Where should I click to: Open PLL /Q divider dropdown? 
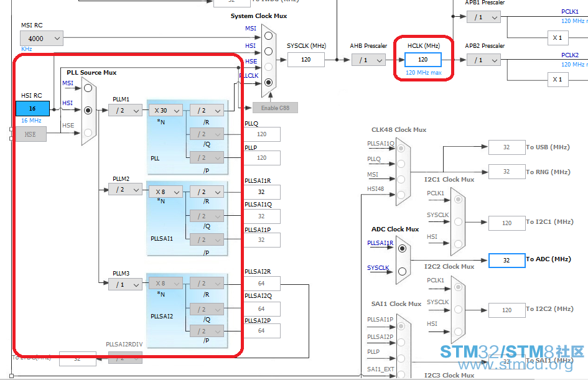coord(207,134)
